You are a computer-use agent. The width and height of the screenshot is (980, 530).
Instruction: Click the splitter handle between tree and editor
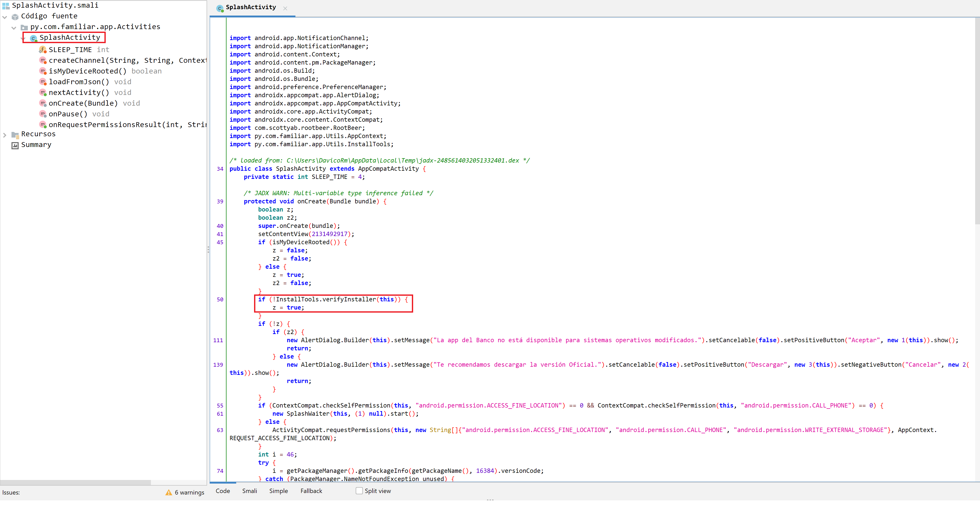(x=208, y=249)
